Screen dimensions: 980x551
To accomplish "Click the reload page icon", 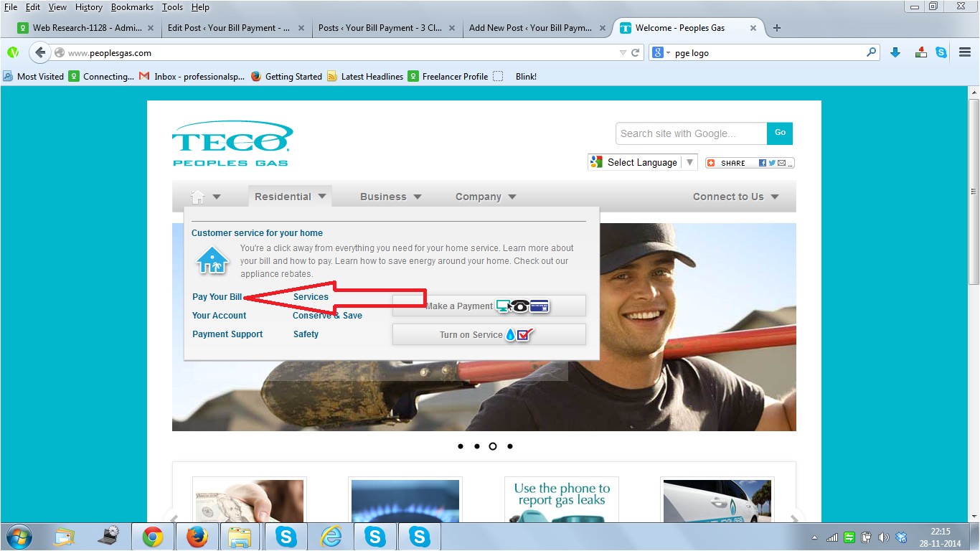I will point(635,52).
